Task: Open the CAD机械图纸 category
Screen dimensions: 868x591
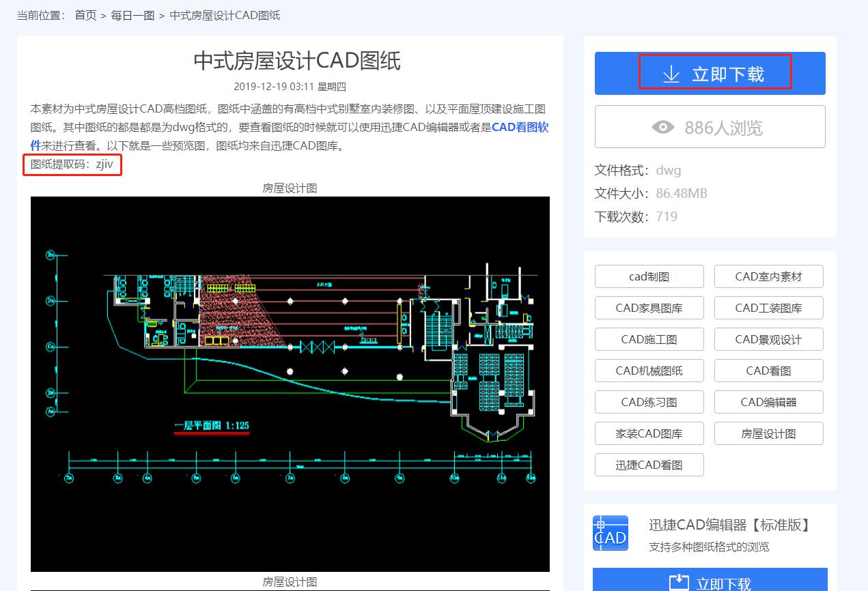Action: pos(649,371)
